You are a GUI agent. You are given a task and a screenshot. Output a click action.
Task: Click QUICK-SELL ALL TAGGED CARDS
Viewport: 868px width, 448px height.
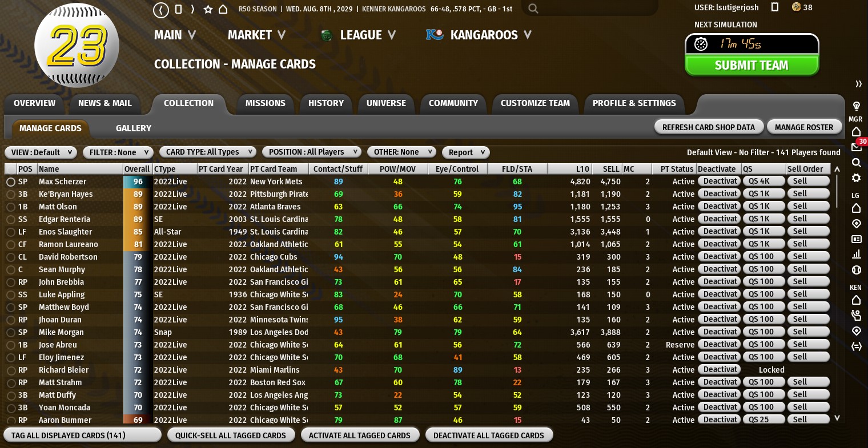coord(231,435)
